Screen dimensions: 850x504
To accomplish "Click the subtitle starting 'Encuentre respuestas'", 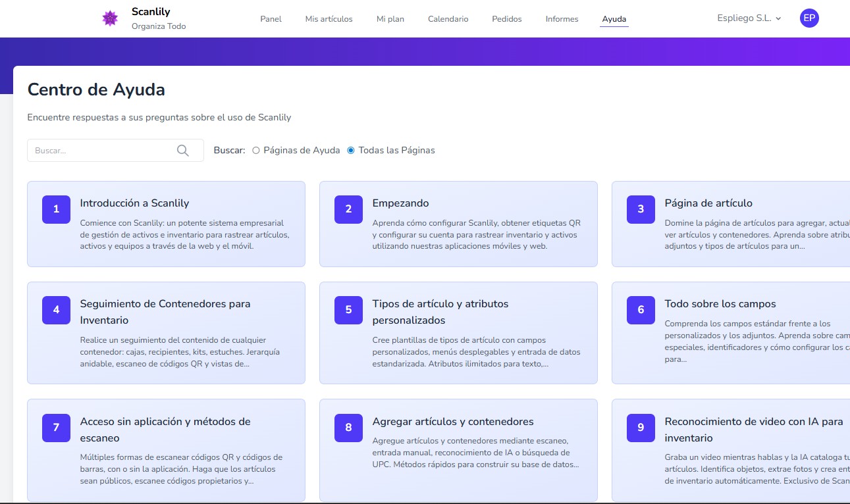I will click(x=159, y=118).
